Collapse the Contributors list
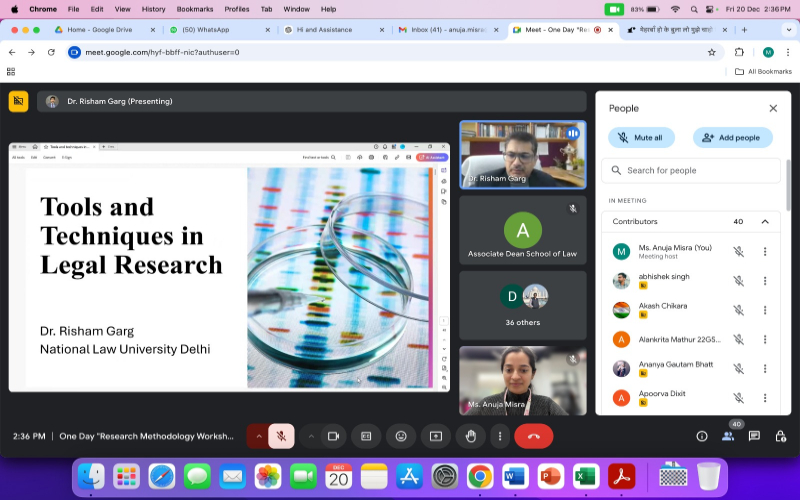 click(765, 222)
